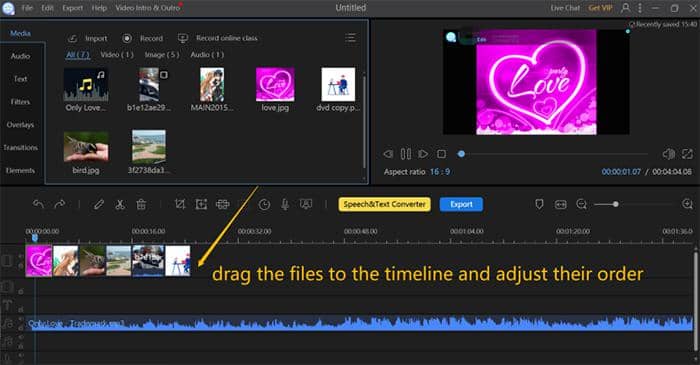Open the Export menu in the menu bar
The width and height of the screenshot is (700, 365).
pyautogui.click(x=73, y=8)
